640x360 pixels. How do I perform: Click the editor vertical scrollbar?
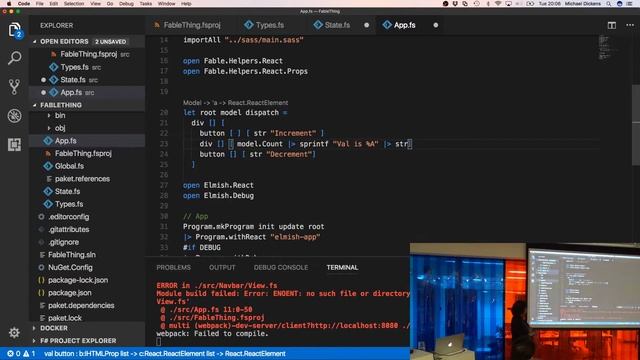coord(636,124)
